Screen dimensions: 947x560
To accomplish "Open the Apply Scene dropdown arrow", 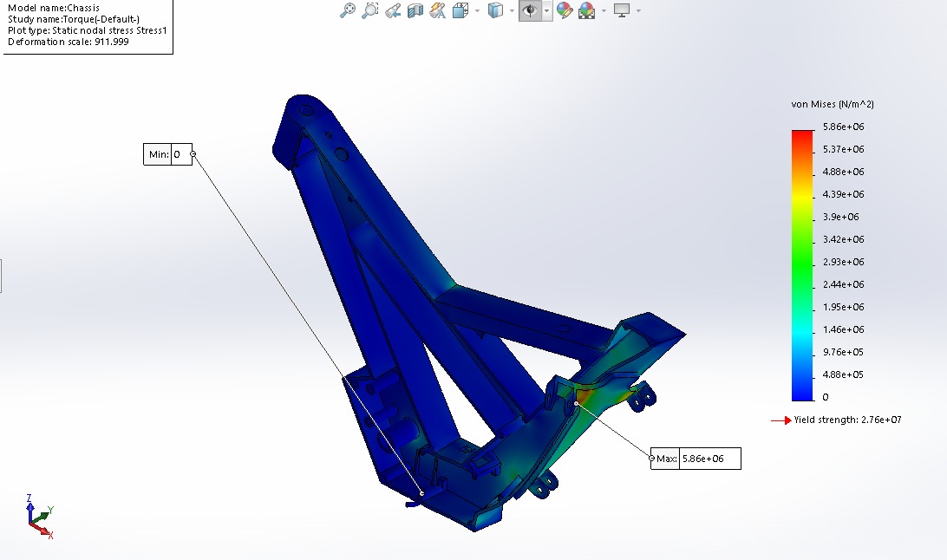I will pyautogui.click(x=604, y=11).
